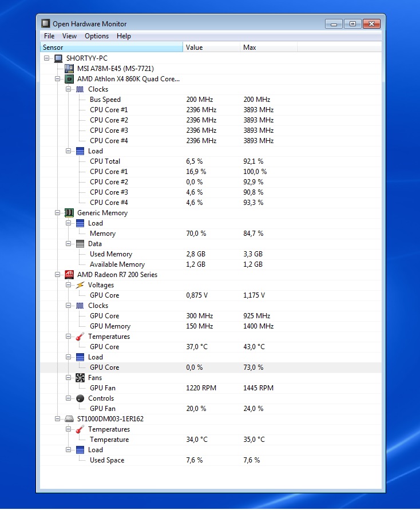Click the 1400 MHz max value
The image size is (420, 510).
coord(259,326)
